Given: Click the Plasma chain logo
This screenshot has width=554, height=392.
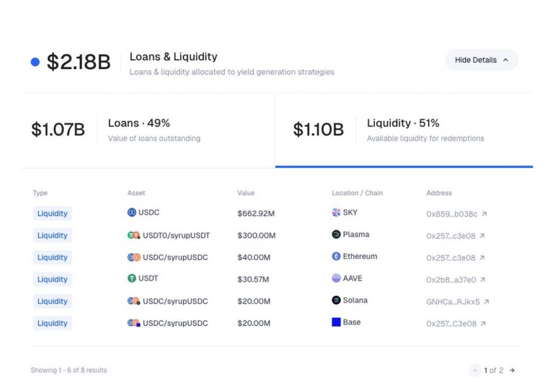Looking at the screenshot, I should [337, 234].
